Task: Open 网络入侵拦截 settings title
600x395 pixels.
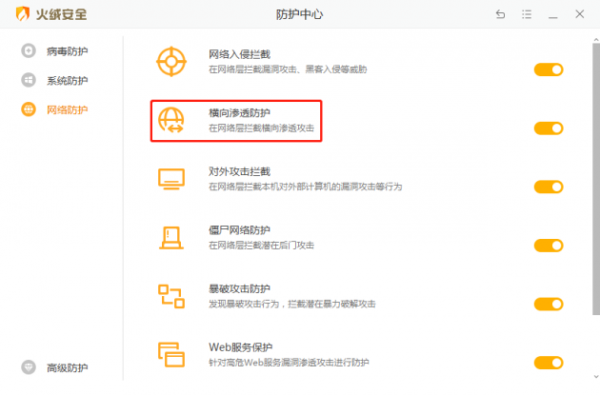Action: click(x=240, y=54)
